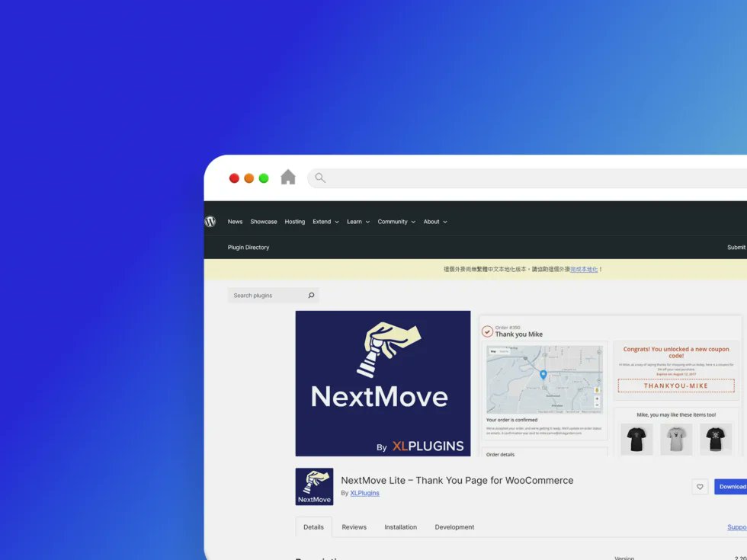Open the News menu item
The height and width of the screenshot is (560, 747).
(x=235, y=222)
